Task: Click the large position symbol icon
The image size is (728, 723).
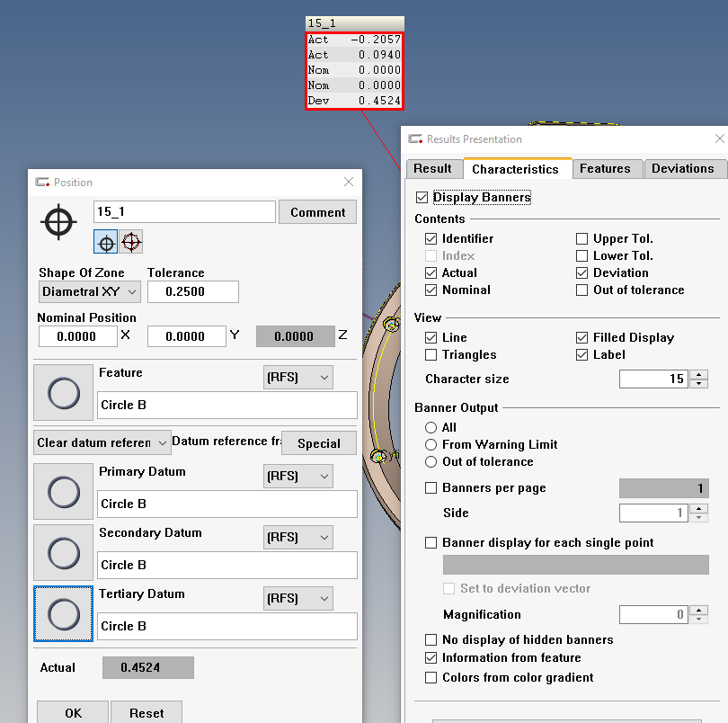Action: pyautogui.click(x=59, y=220)
